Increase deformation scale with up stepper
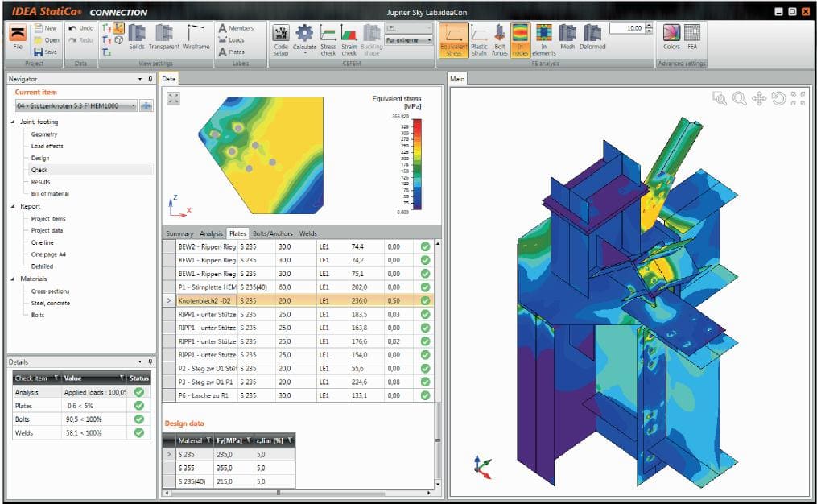 pyautogui.click(x=649, y=26)
